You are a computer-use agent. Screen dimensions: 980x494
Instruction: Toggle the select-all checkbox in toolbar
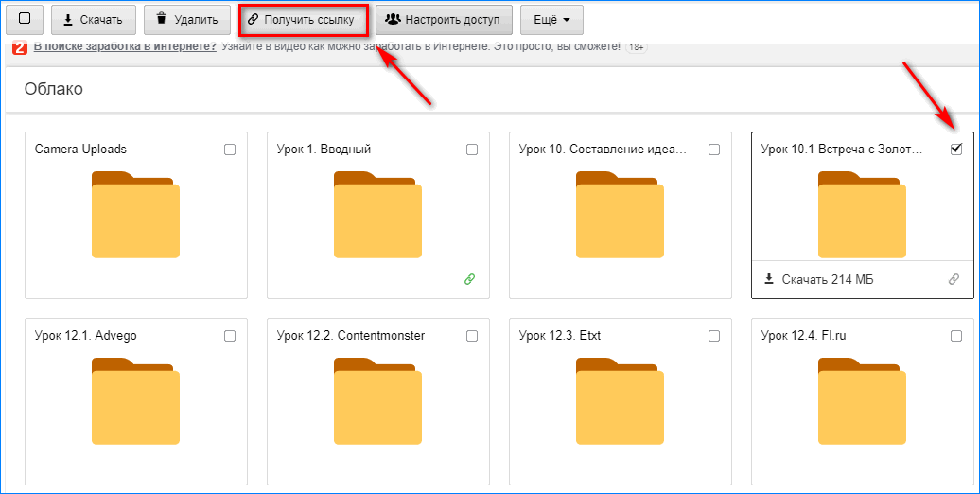coord(25,19)
